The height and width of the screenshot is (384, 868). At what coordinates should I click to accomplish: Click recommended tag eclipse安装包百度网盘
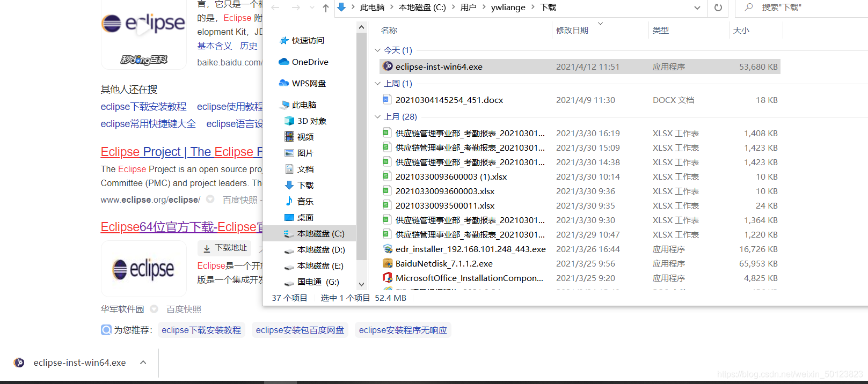click(300, 330)
